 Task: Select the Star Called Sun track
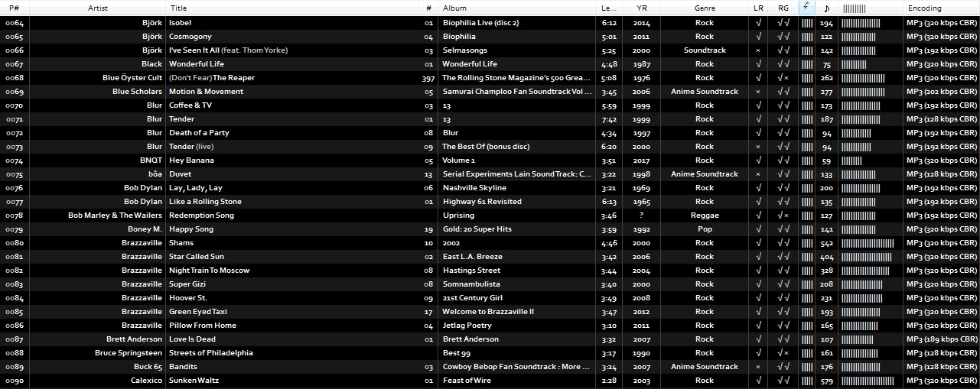pos(197,257)
